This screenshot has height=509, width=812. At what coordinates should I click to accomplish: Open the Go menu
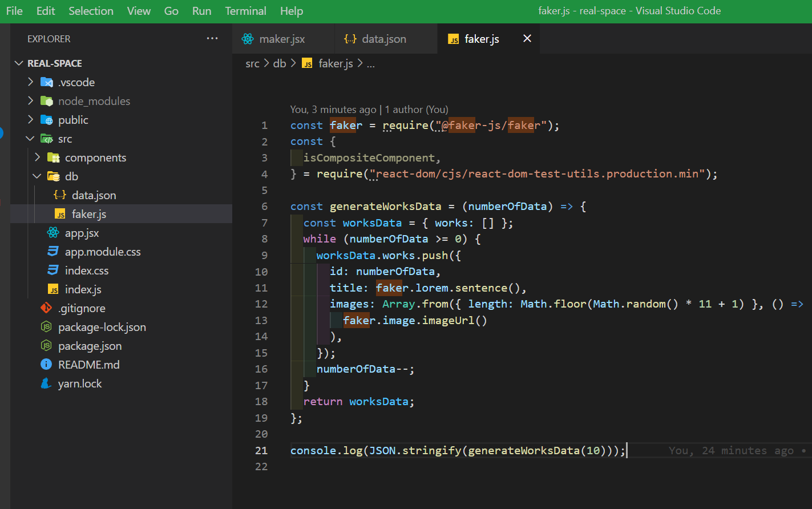(x=171, y=11)
